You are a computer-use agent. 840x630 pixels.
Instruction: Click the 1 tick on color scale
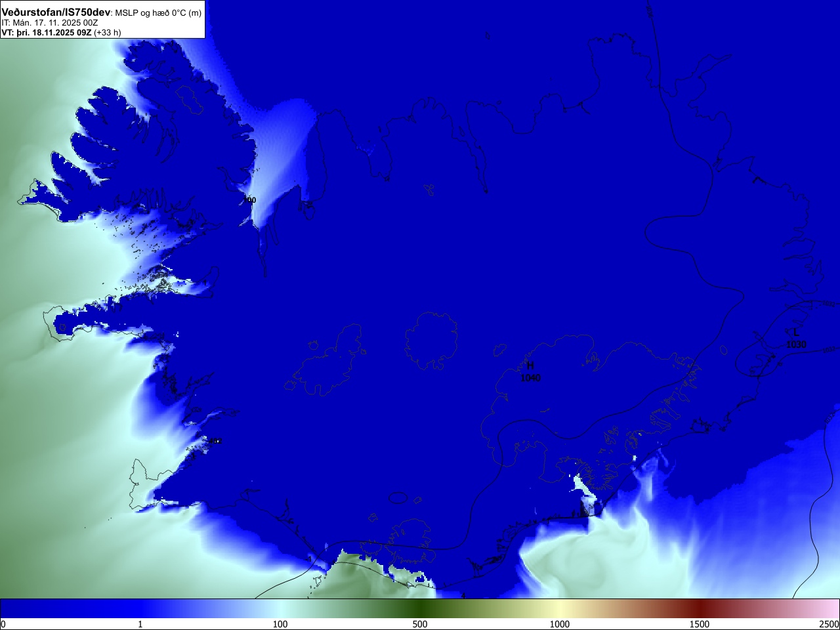140,624
